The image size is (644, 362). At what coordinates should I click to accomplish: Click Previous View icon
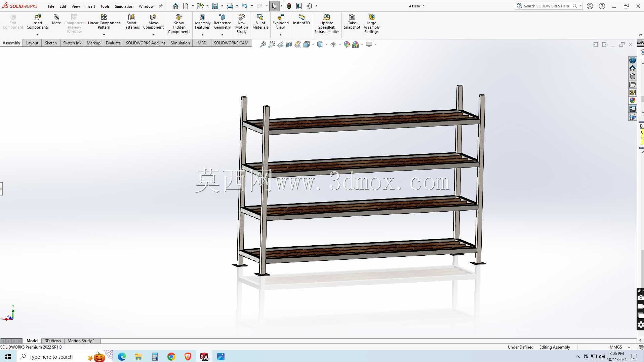[280, 44]
